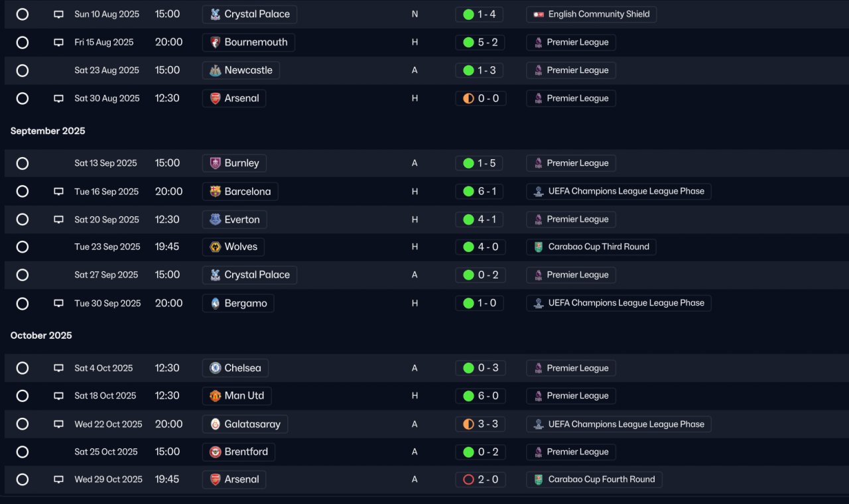
Task: Click the October 2025 month header
Action: [41, 336]
